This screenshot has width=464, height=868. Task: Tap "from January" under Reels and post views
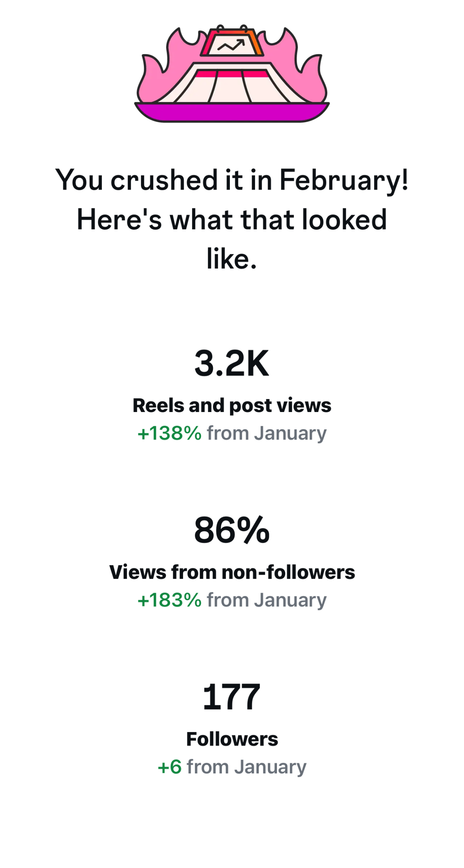click(x=267, y=433)
